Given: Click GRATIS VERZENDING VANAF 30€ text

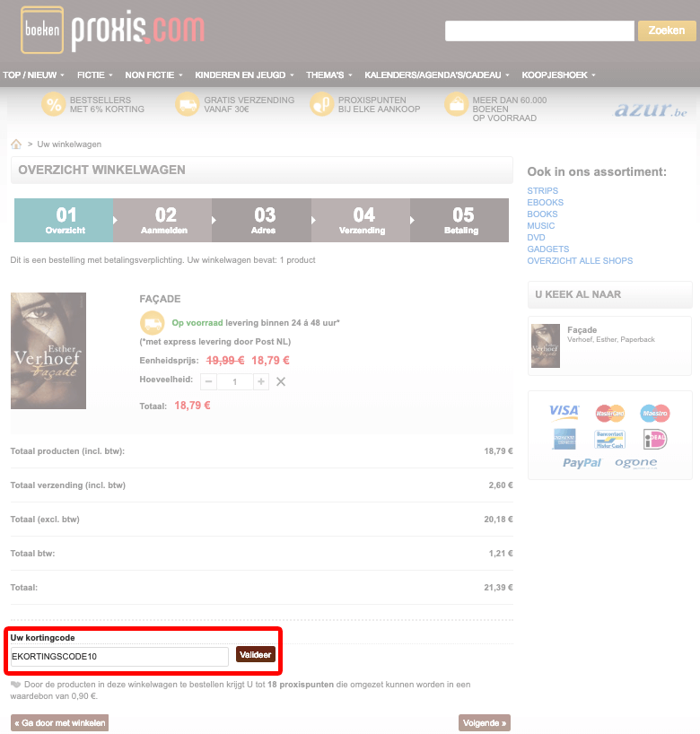Looking at the screenshot, I should click(x=249, y=104).
